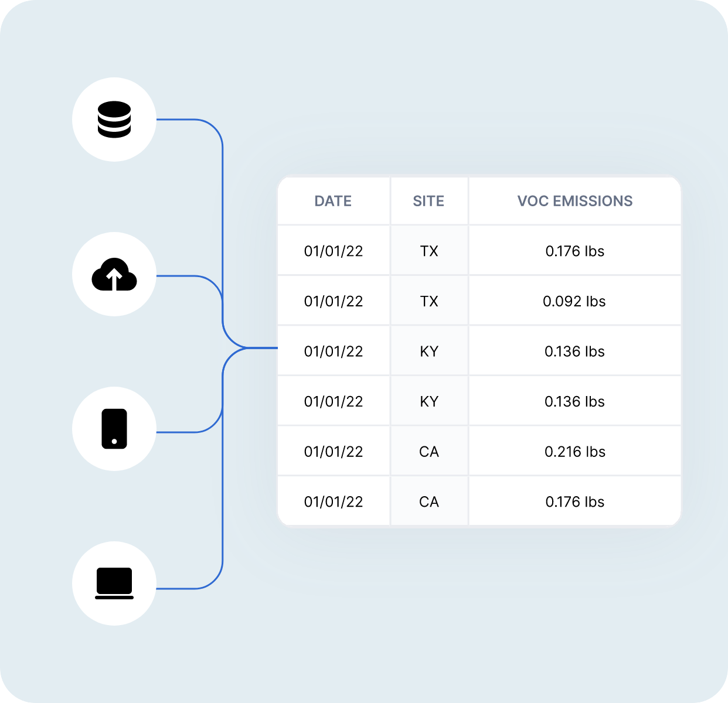Click the laptop data source
The width and height of the screenshot is (728, 703).
click(x=114, y=584)
